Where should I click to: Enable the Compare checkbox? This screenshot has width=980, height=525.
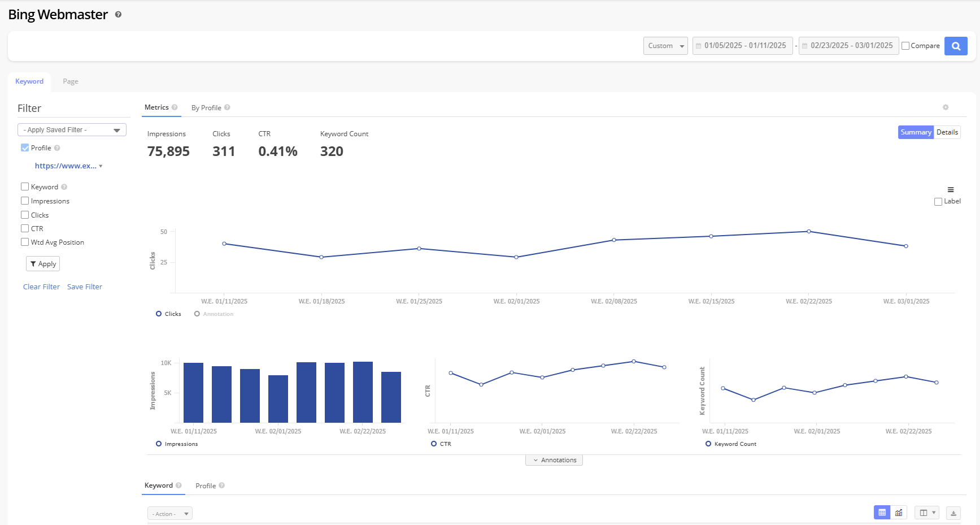pos(905,46)
